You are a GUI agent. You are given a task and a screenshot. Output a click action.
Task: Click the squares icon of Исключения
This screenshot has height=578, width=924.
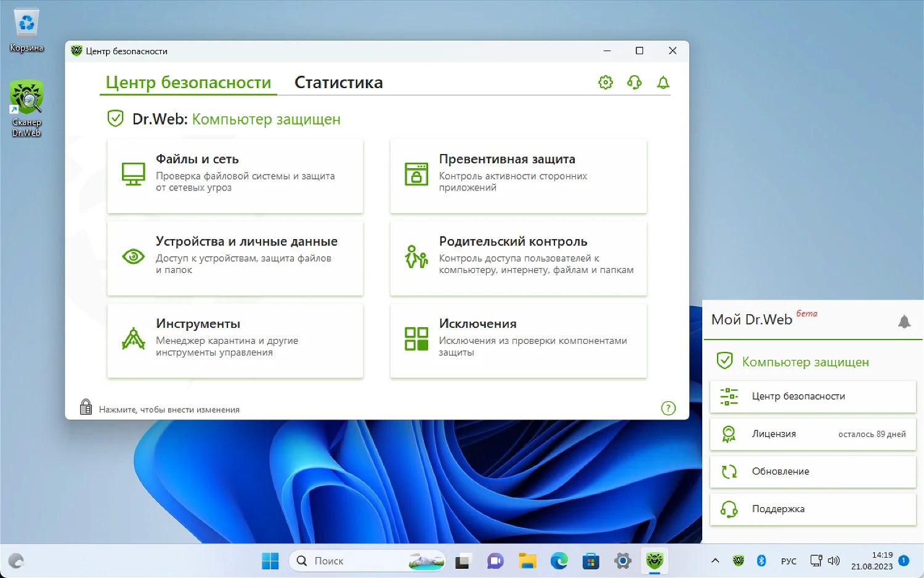(x=416, y=338)
